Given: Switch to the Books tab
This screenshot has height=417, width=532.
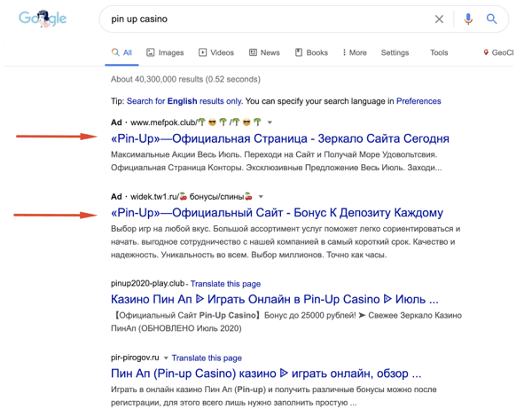Looking at the screenshot, I should pos(311,52).
